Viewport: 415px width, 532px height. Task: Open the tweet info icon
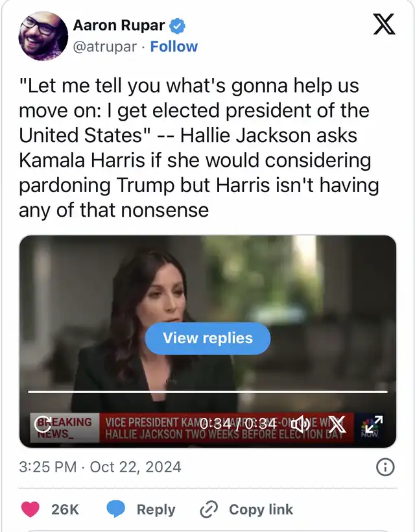pyautogui.click(x=385, y=467)
